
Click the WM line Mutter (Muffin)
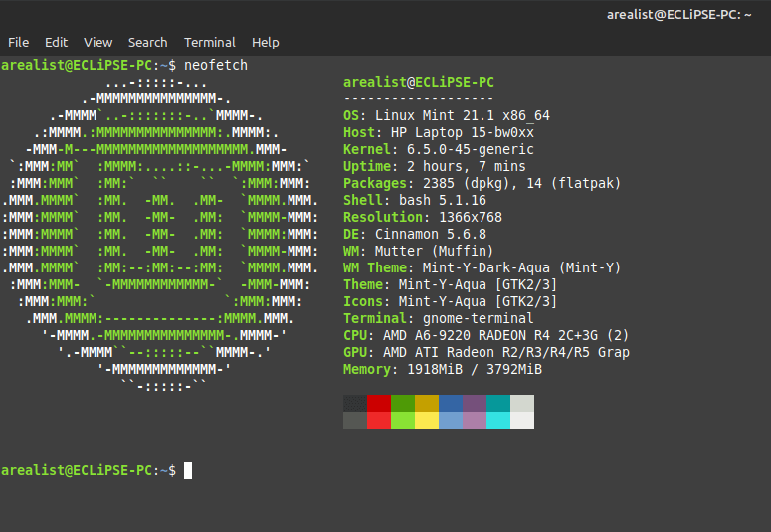[419, 251]
